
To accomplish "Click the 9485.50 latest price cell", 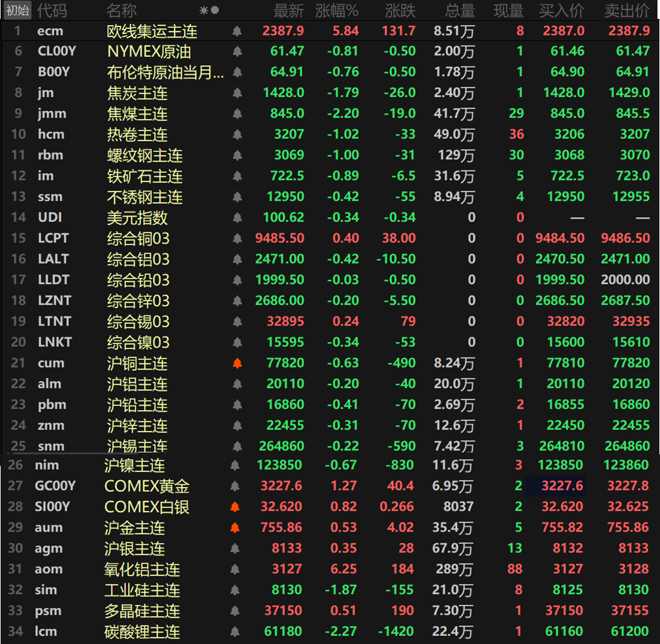I will point(280,238).
